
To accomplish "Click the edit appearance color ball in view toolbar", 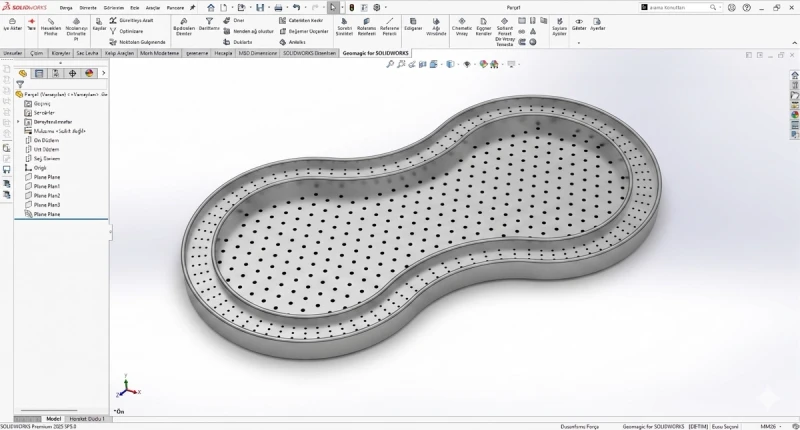I will click(x=483, y=64).
